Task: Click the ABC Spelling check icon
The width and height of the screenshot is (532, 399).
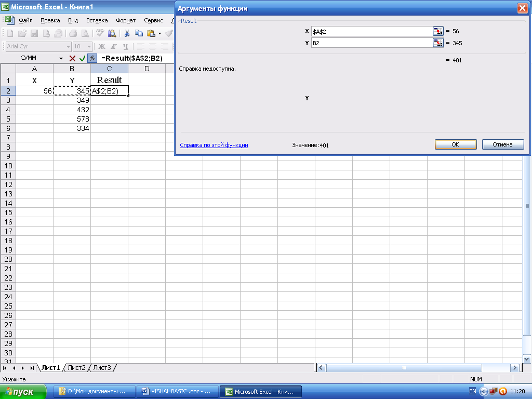Action: (x=100, y=33)
